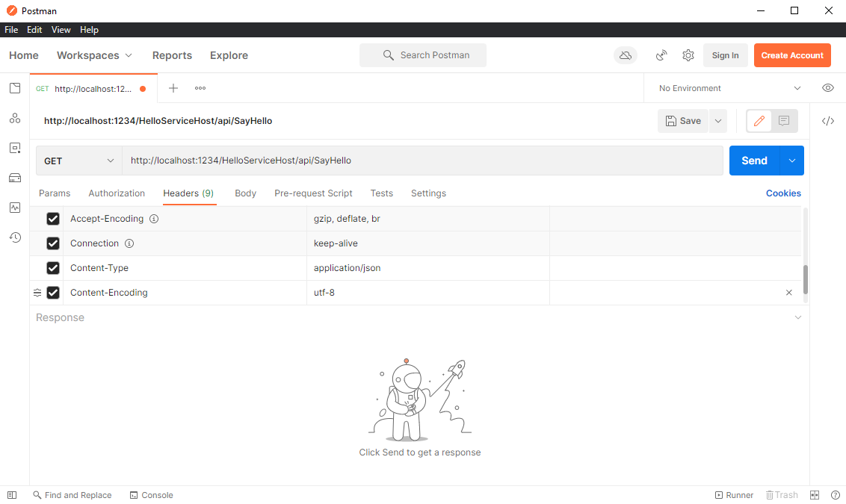The image size is (846, 504).
Task: Open the Send button dropdown arrow
Action: (x=792, y=161)
